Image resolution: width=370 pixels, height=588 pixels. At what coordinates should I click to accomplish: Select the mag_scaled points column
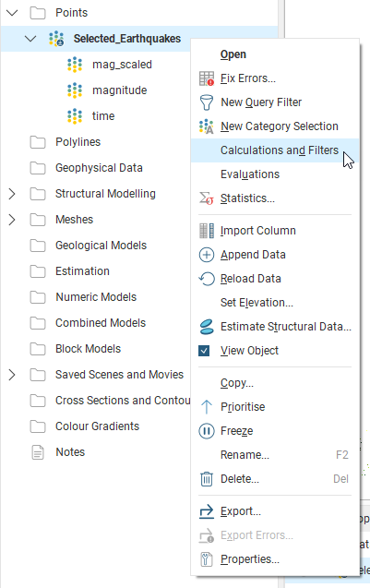click(122, 65)
